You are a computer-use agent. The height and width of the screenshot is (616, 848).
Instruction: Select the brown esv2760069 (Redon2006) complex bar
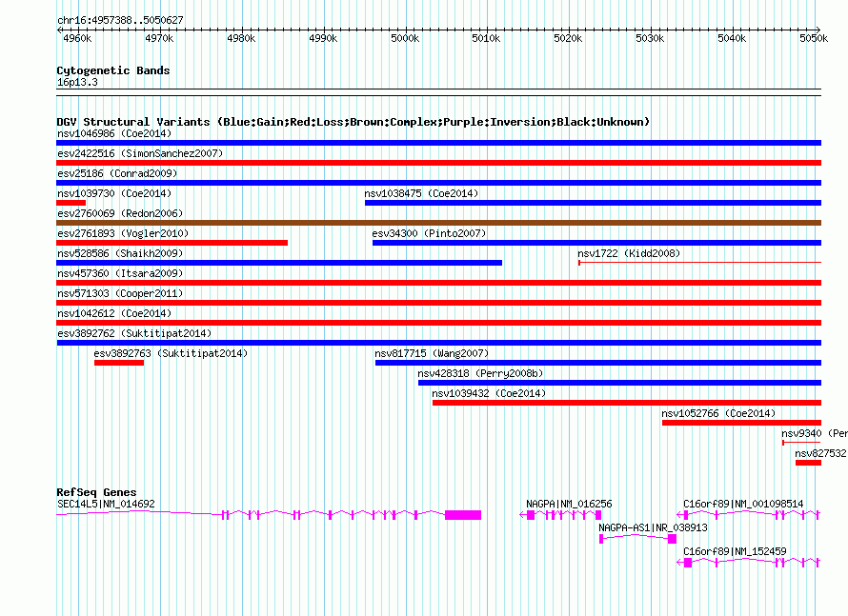pos(438,223)
